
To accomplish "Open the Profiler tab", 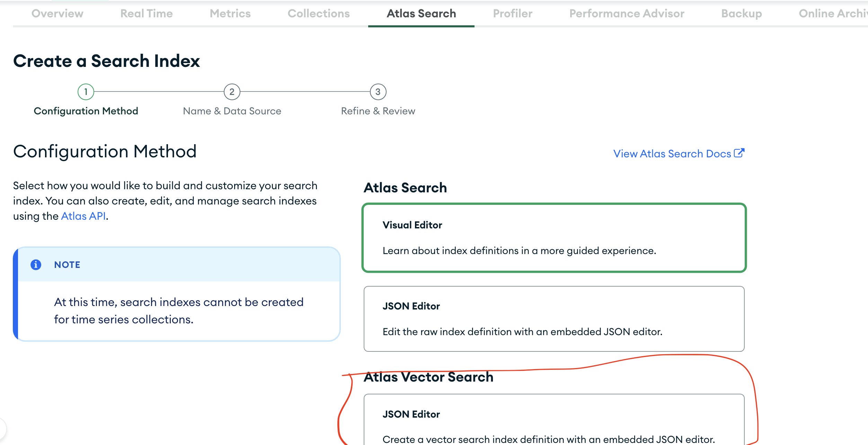I will pos(513,14).
